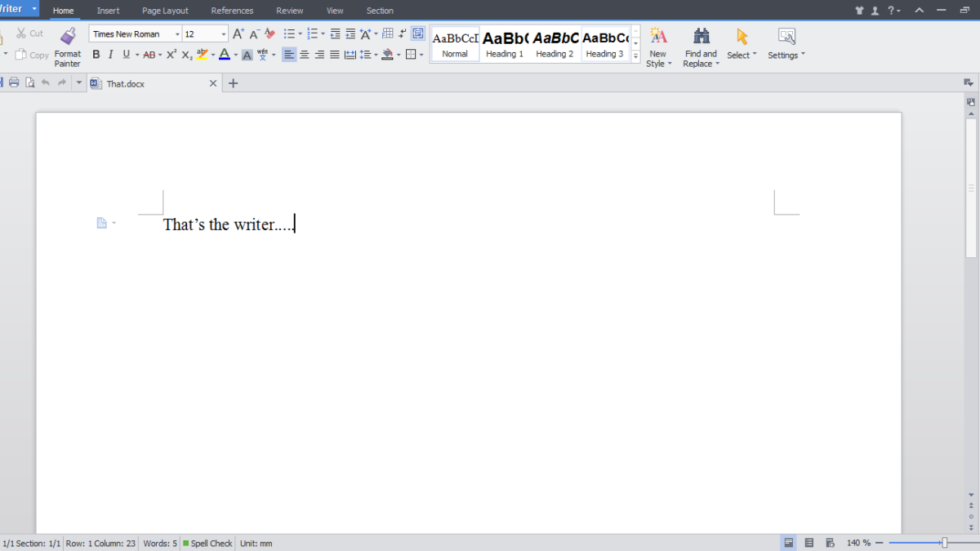Open the font color dropdown arrow
Viewport: 980px width, 551px height.
click(x=235, y=56)
